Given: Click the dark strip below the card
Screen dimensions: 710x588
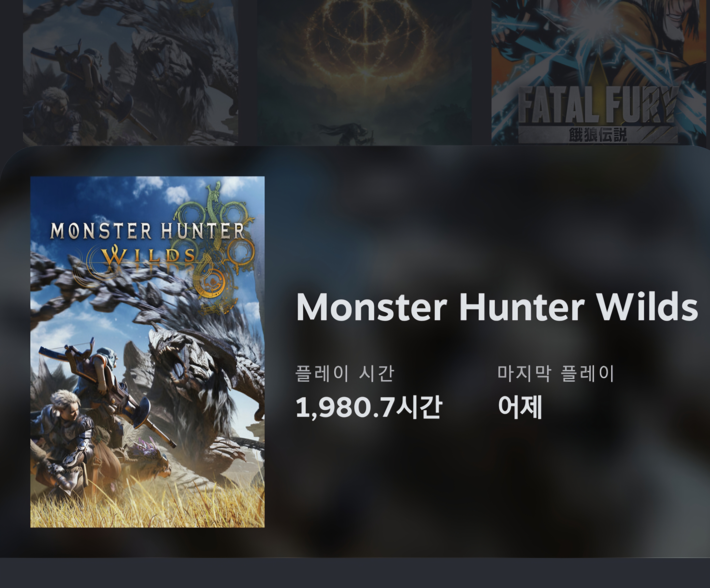Looking at the screenshot, I should 355,573.
